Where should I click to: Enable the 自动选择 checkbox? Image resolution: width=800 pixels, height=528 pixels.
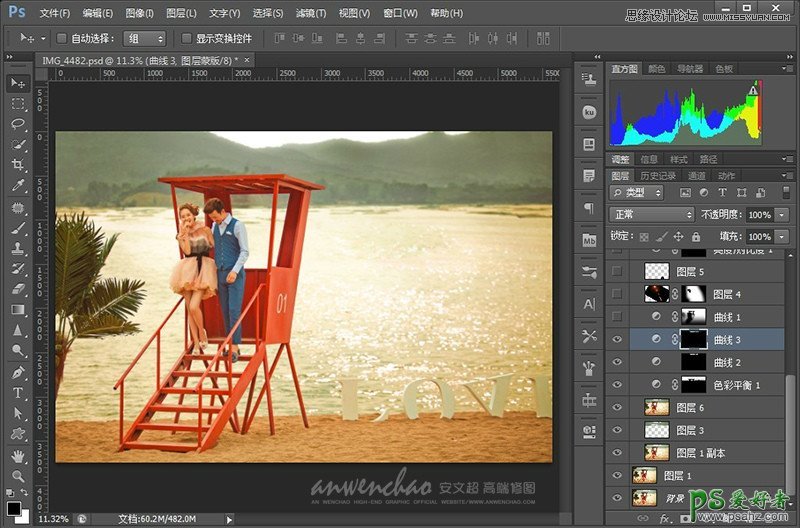pyautogui.click(x=61, y=38)
